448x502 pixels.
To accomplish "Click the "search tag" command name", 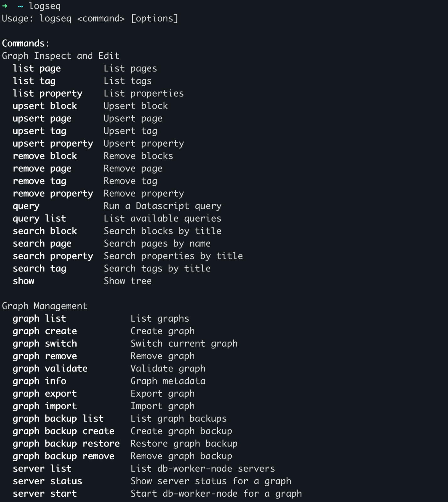I will (x=39, y=269).
